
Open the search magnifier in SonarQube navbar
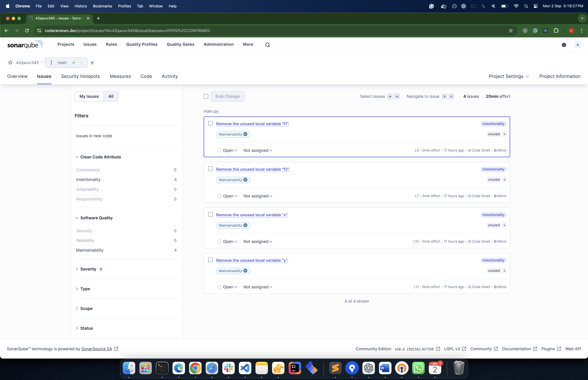point(268,45)
